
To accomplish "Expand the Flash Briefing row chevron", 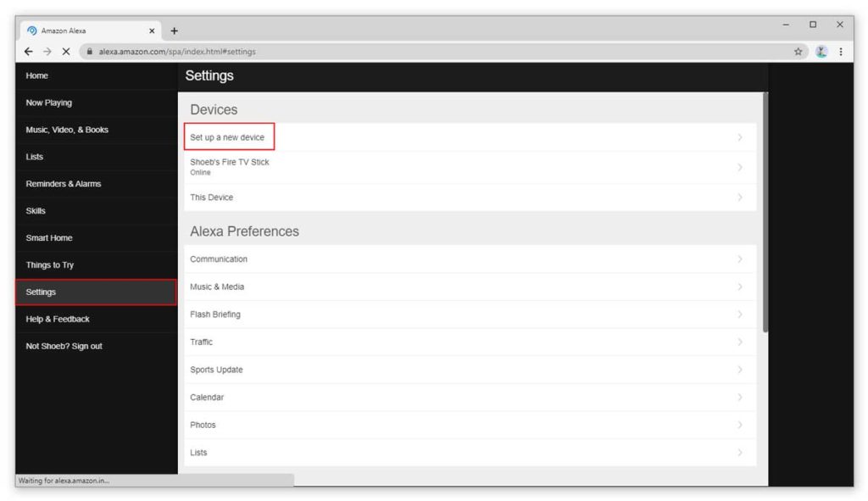I will tap(739, 315).
